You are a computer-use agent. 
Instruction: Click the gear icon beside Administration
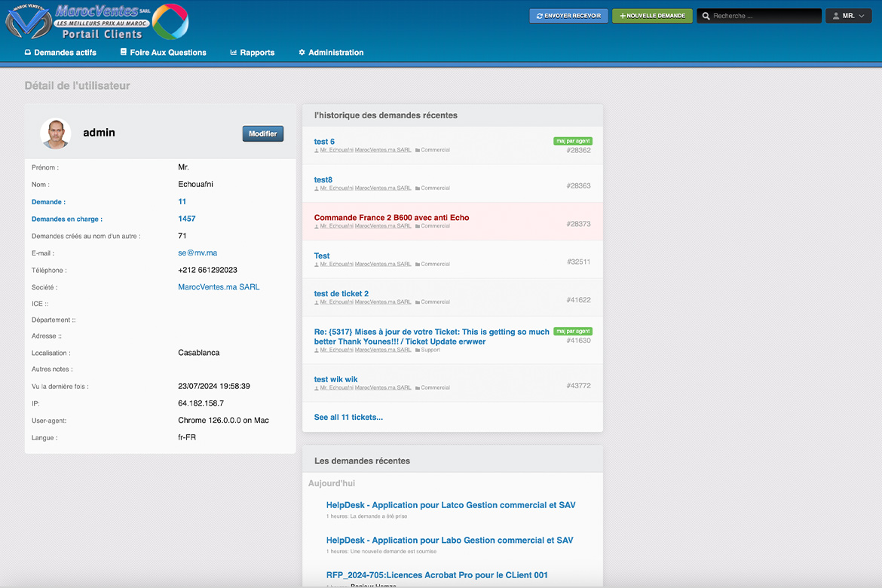pyautogui.click(x=302, y=53)
